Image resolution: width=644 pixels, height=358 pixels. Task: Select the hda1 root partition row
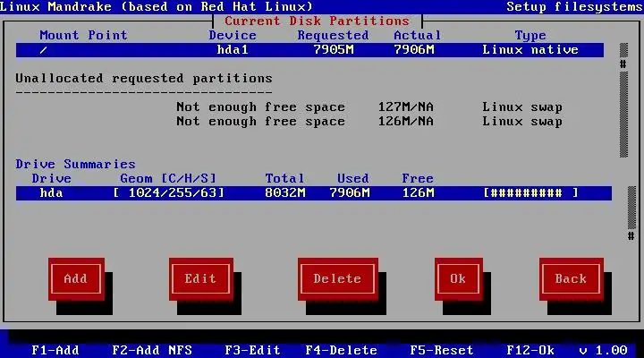(x=309, y=50)
